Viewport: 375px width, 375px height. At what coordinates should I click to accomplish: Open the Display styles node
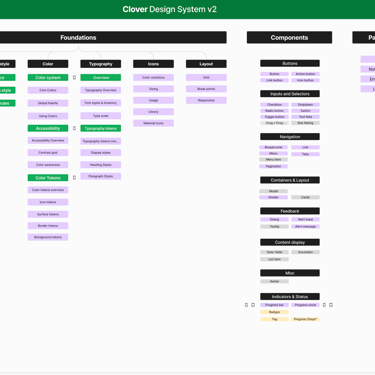tap(101, 153)
